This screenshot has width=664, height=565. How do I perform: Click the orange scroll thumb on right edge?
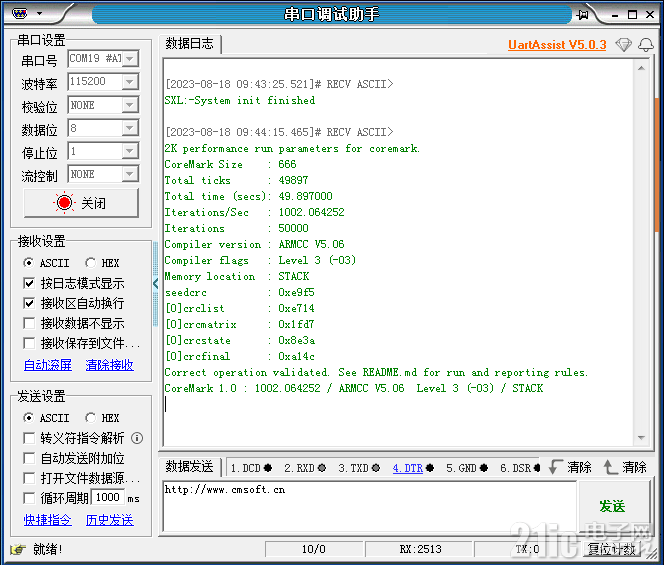click(657, 165)
